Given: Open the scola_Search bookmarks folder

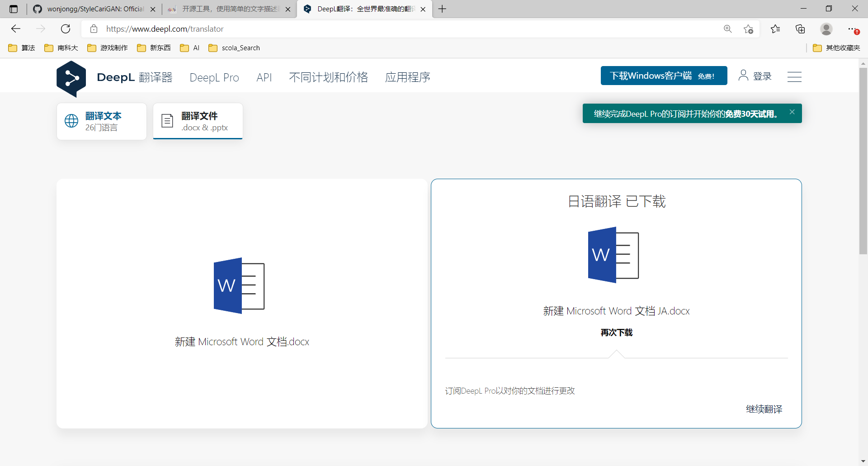Looking at the screenshot, I should tap(234, 48).
